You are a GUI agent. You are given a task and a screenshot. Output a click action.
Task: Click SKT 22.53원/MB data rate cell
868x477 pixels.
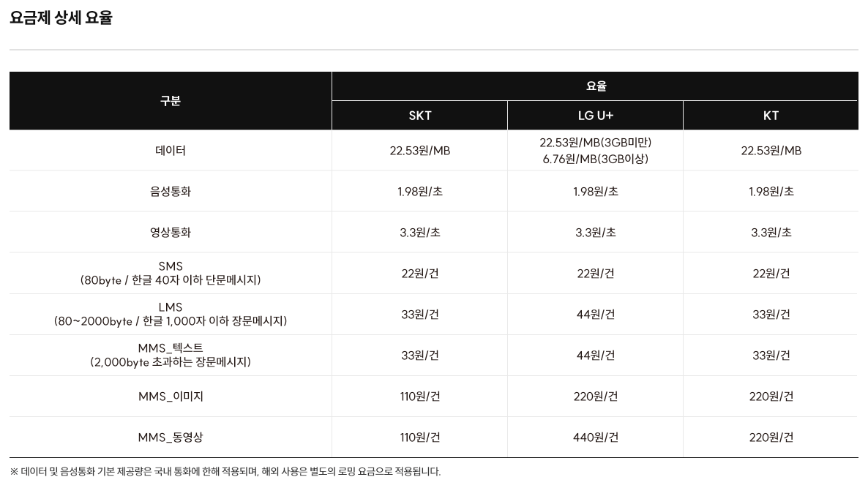point(419,151)
